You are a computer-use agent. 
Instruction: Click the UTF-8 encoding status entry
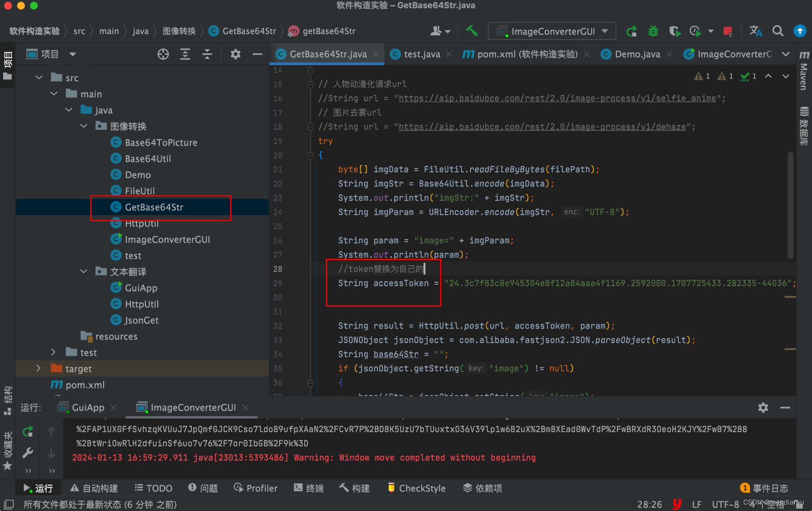[x=725, y=504]
